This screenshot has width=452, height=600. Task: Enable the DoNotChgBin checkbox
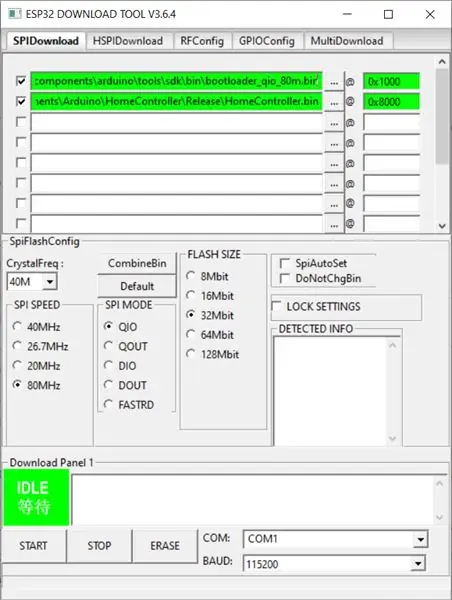point(284,278)
